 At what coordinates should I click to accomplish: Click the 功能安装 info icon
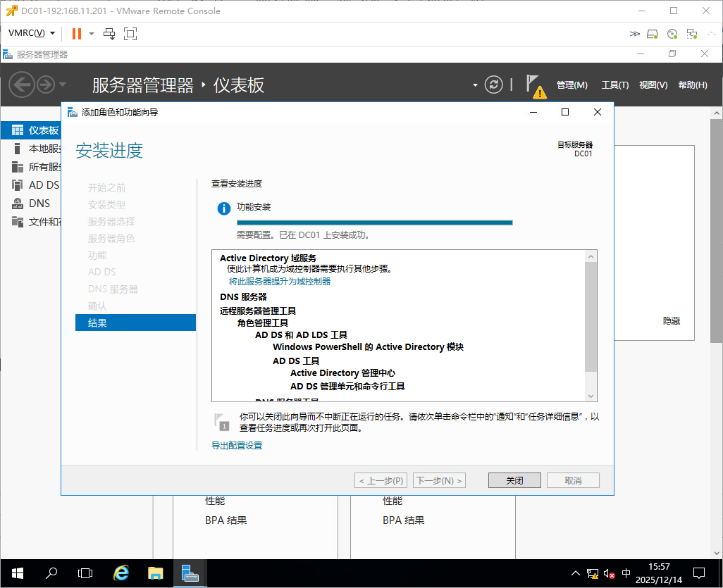click(x=223, y=208)
